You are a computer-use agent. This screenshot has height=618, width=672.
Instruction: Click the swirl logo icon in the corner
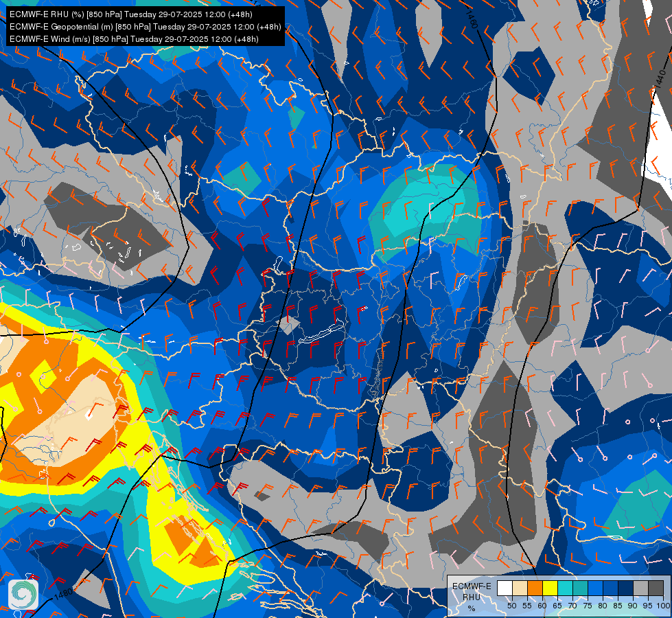coord(23,595)
